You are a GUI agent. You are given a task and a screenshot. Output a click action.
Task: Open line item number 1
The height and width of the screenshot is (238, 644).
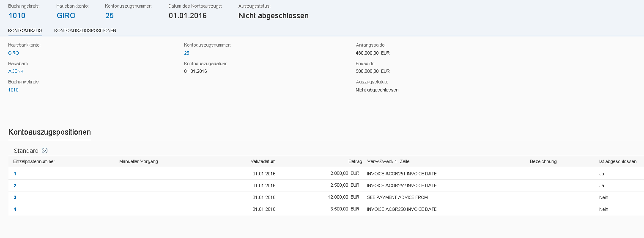[x=15, y=174]
